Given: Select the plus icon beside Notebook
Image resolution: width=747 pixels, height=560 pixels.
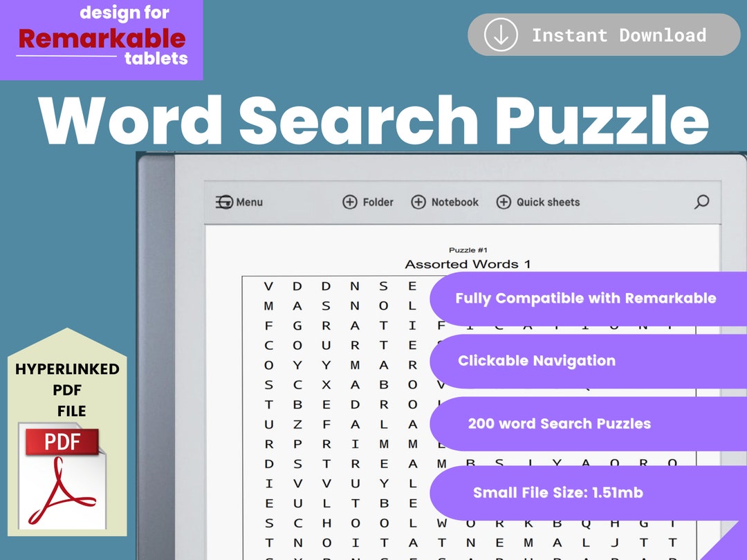Looking at the screenshot, I should pos(418,202).
